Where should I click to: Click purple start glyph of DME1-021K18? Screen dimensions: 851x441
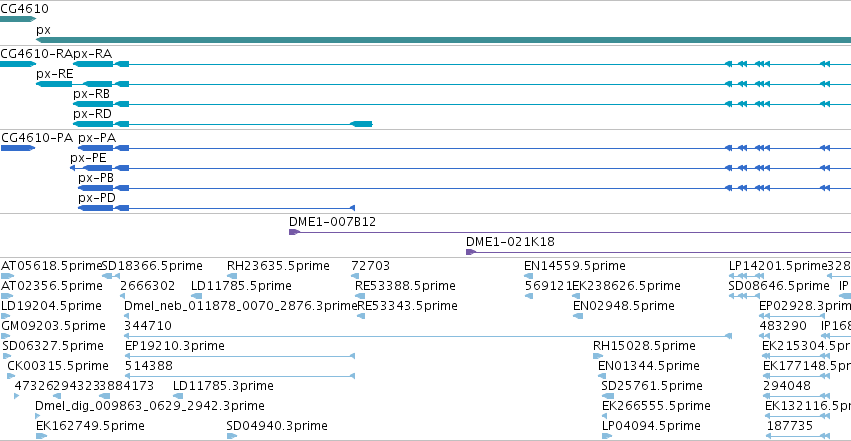coord(471,252)
